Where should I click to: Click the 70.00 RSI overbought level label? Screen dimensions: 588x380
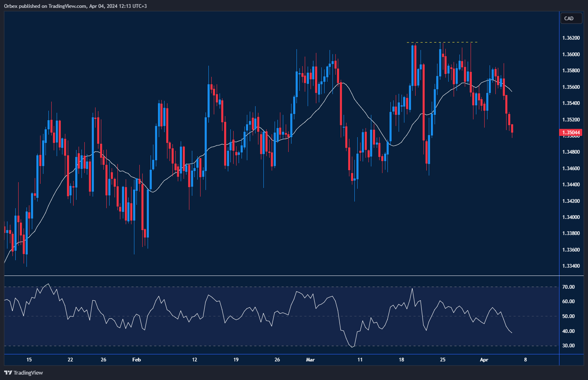(x=569, y=287)
